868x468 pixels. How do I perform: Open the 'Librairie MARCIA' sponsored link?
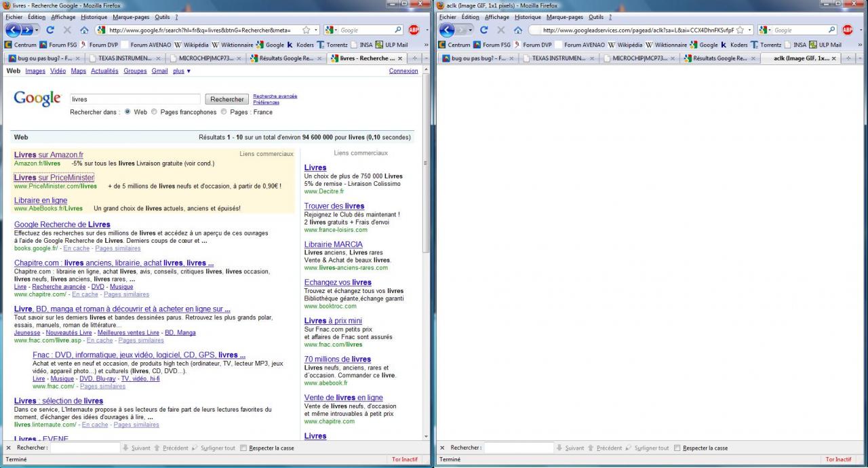click(333, 244)
